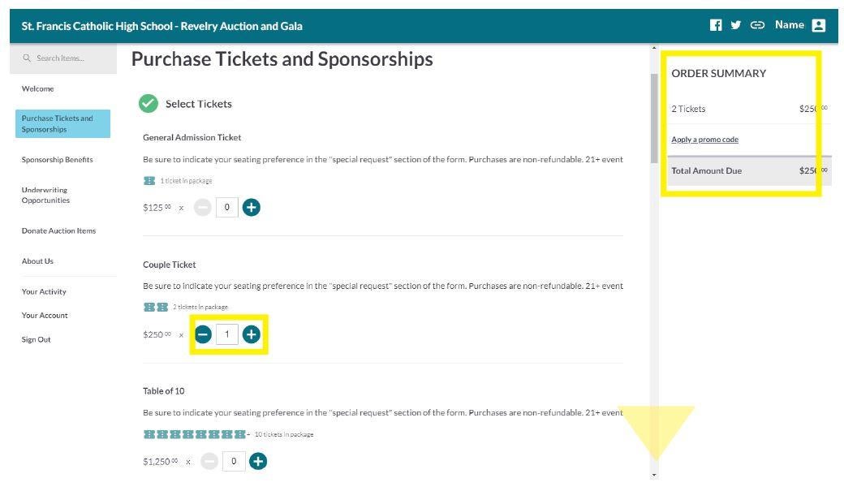Add another Couple Ticket with plus

(252, 334)
